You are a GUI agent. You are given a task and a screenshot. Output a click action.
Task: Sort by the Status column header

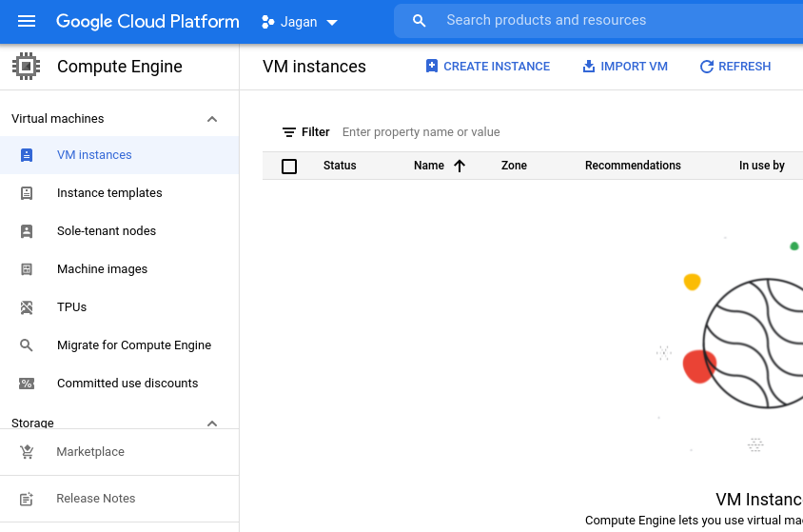tap(340, 166)
